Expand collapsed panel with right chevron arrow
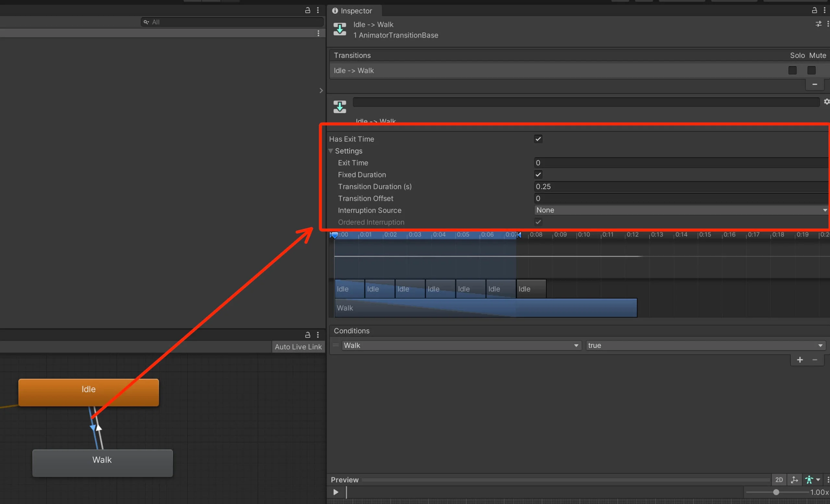The height and width of the screenshot is (504, 830). click(x=321, y=90)
